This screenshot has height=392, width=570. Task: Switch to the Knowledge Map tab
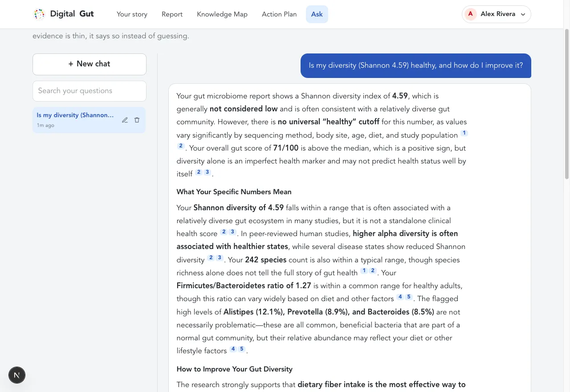222,14
